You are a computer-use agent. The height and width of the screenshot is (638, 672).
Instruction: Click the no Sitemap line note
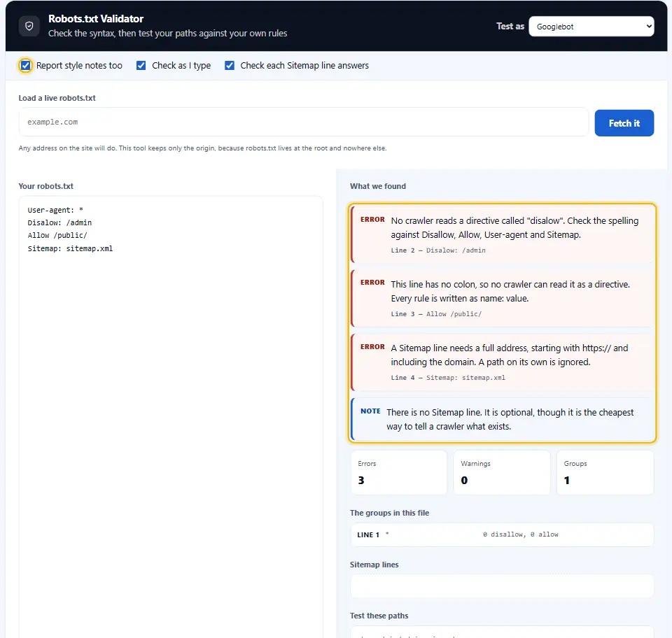coord(503,419)
